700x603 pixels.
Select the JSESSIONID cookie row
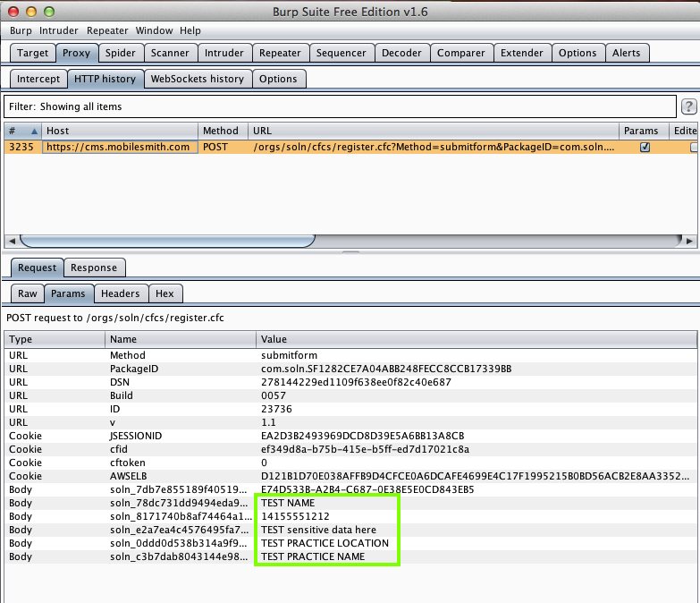[350, 436]
